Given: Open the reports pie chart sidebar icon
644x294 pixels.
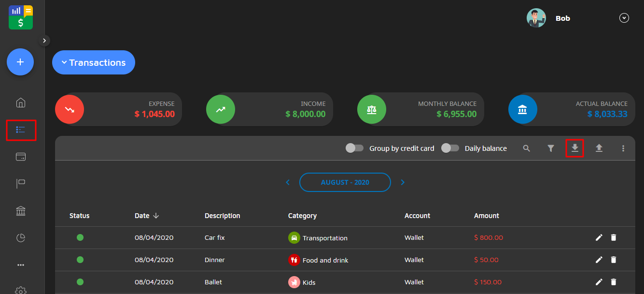Looking at the screenshot, I should [21, 238].
